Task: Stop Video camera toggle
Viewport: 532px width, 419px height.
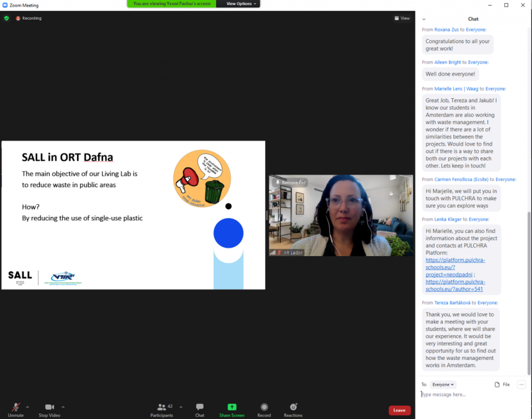Action: click(x=49, y=410)
